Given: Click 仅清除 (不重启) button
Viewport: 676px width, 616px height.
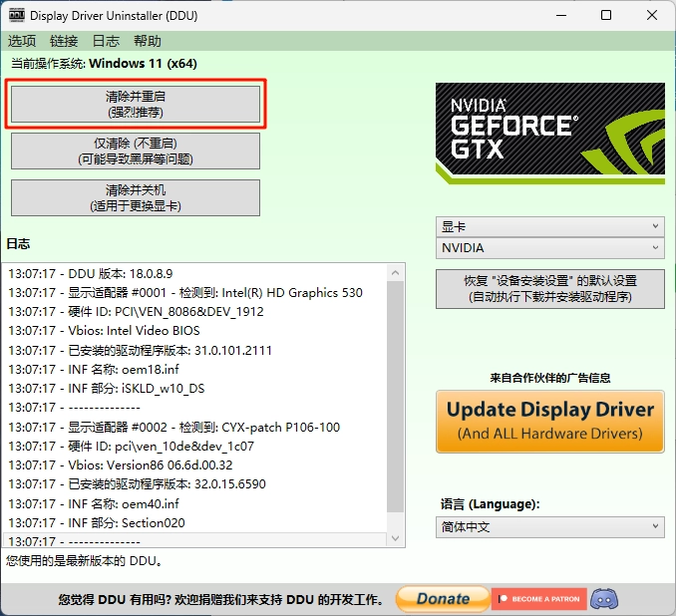Looking at the screenshot, I should [x=136, y=152].
